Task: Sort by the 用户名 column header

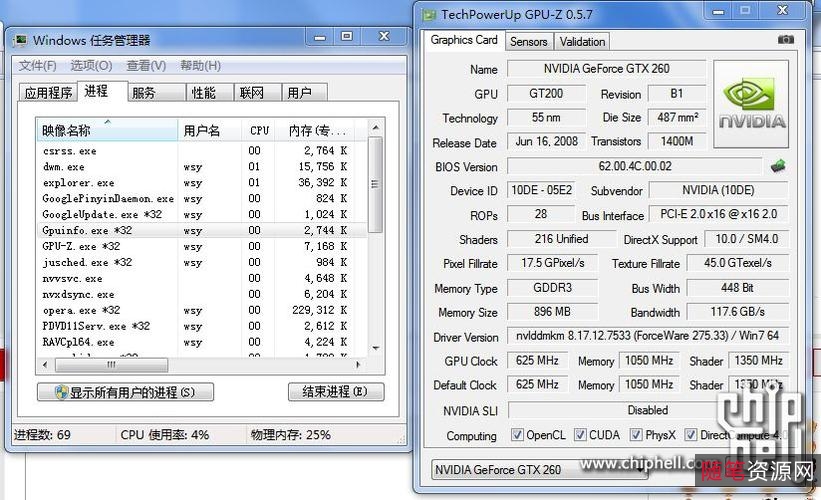Action: (209, 130)
